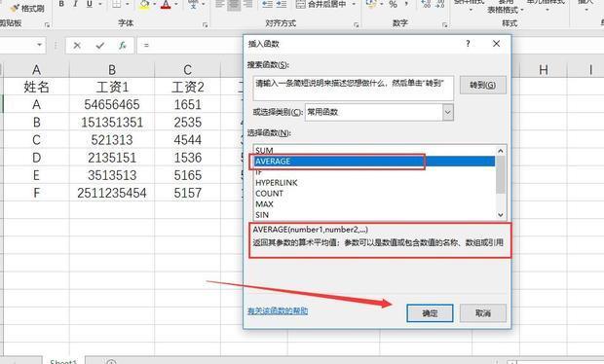Increase indent in alignment group
Viewport: 604px width, 364px height.
click(x=282, y=4)
